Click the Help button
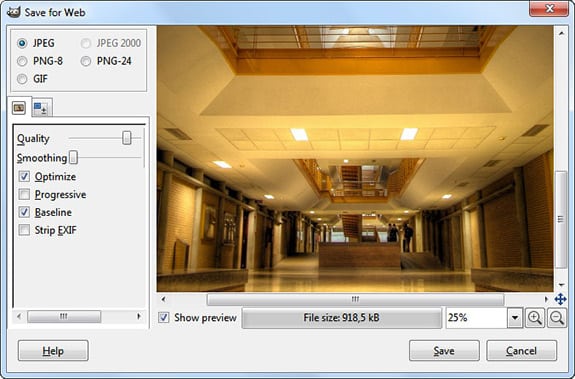 (53, 351)
